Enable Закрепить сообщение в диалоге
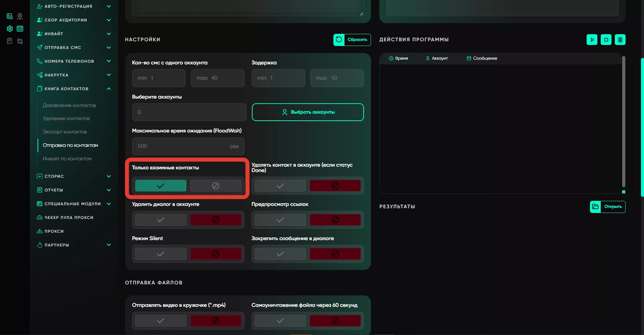 click(x=280, y=254)
